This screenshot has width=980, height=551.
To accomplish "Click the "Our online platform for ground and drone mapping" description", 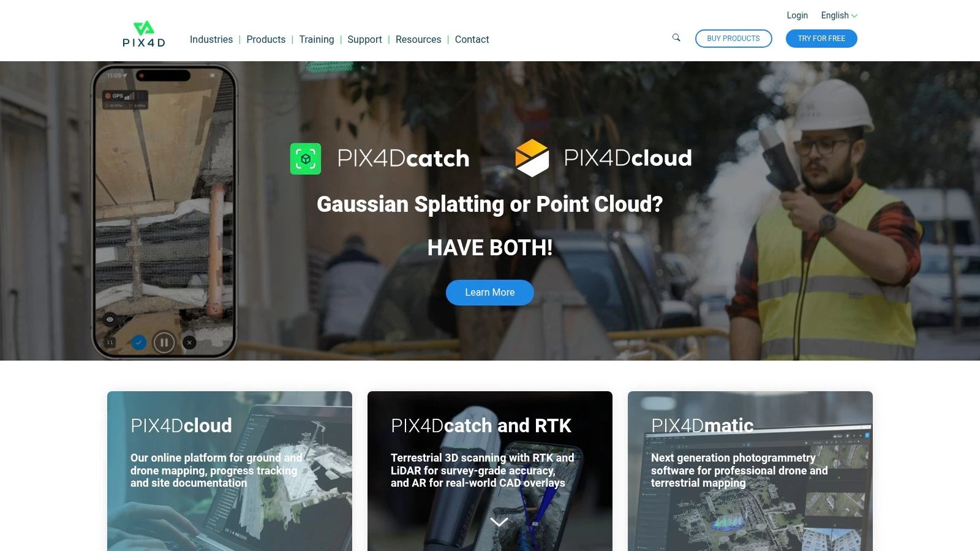I will pyautogui.click(x=216, y=470).
